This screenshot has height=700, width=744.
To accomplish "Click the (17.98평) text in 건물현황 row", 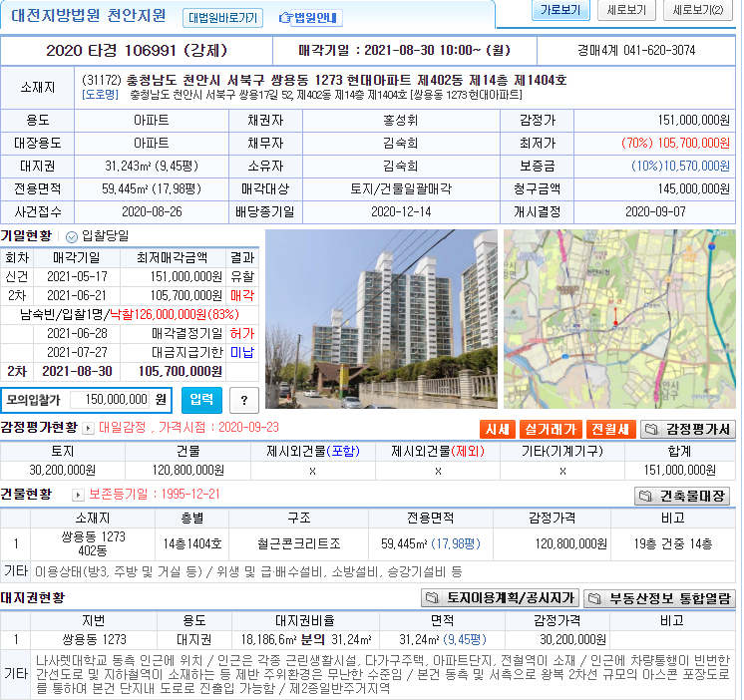I will click(456, 544).
